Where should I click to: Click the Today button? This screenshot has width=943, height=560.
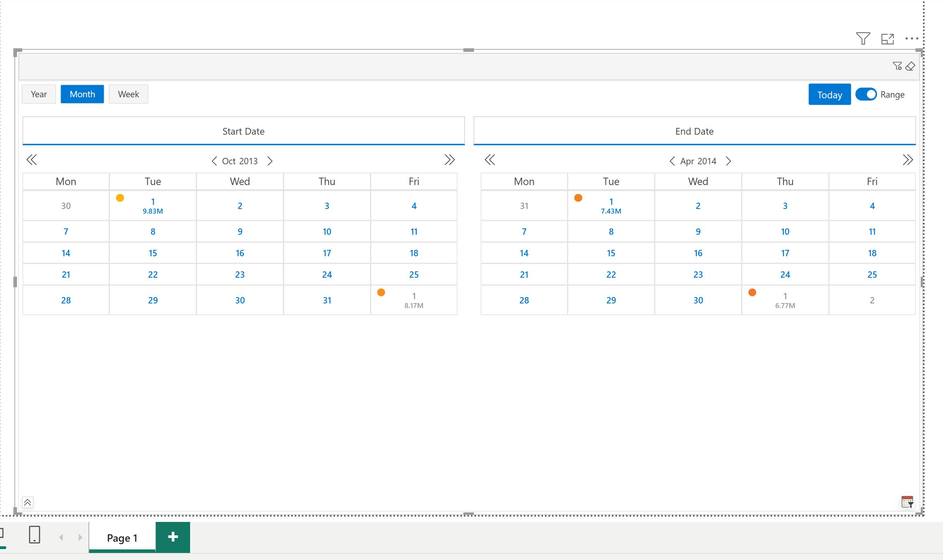829,95
